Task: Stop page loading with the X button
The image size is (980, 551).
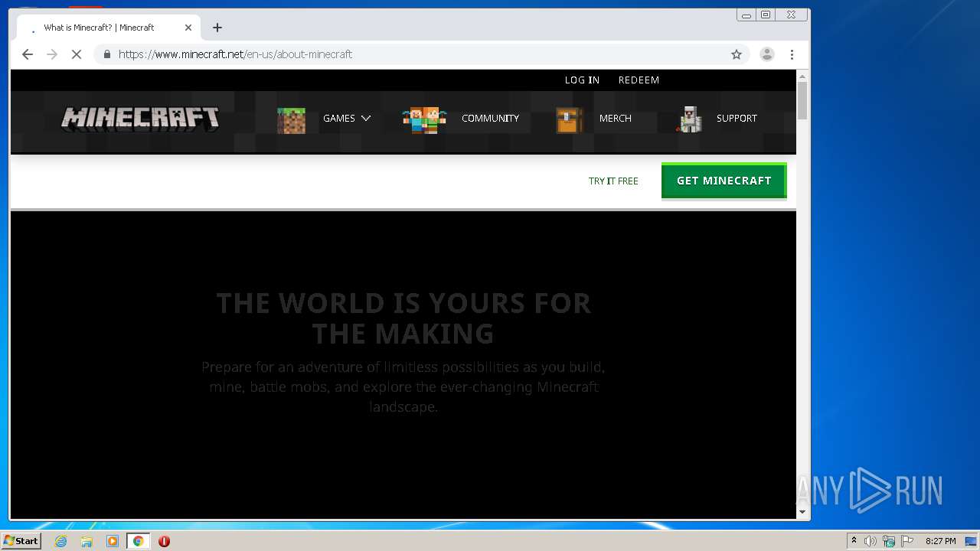Action: coord(77,54)
